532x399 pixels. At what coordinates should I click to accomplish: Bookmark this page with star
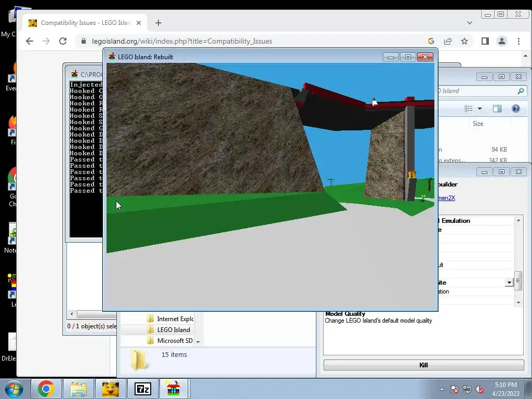click(x=464, y=41)
